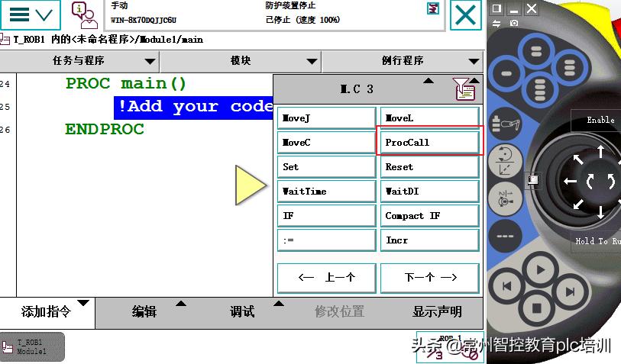Add a WaitDI instruction
Viewport: 621px width, 364px height.
[430, 192]
